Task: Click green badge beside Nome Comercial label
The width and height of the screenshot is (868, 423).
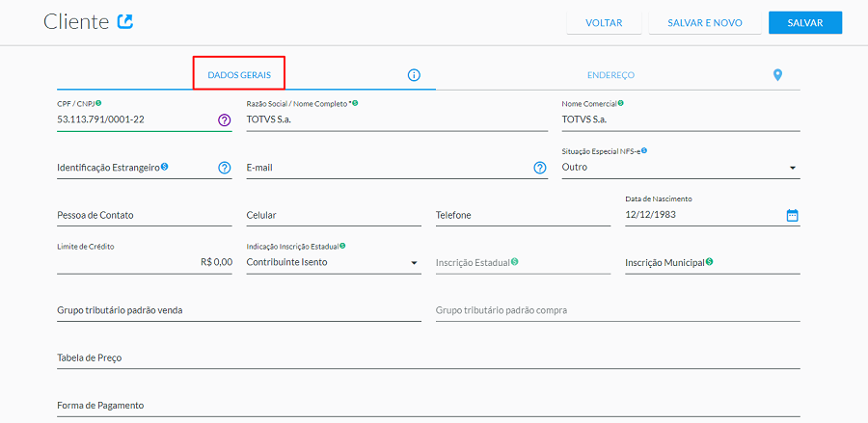Action: [620, 103]
